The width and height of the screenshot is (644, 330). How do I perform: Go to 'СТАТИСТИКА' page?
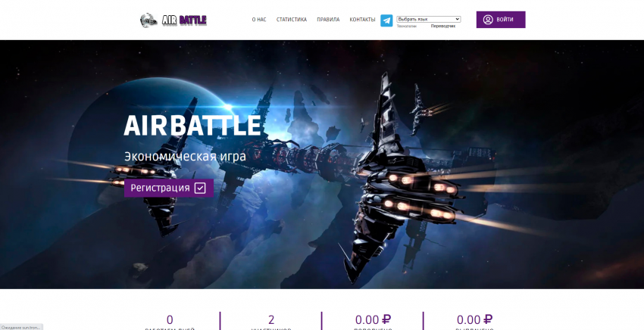(291, 19)
